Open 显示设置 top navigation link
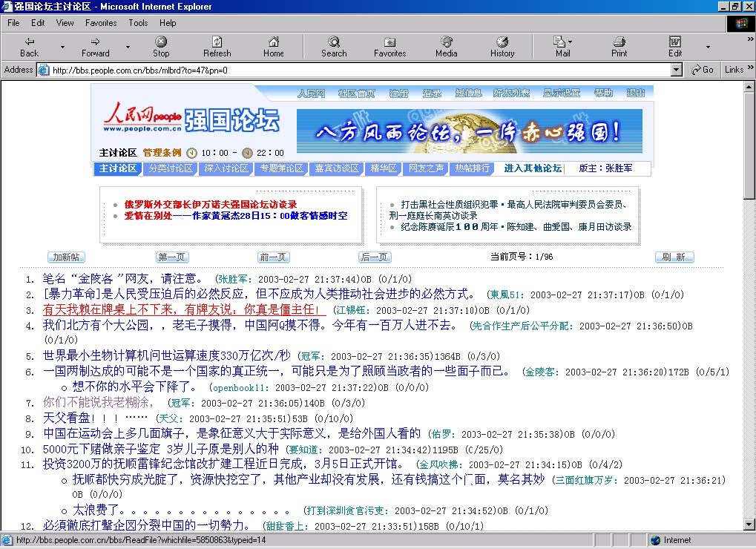Viewport: 756px width, 549px height. [561, 93]
